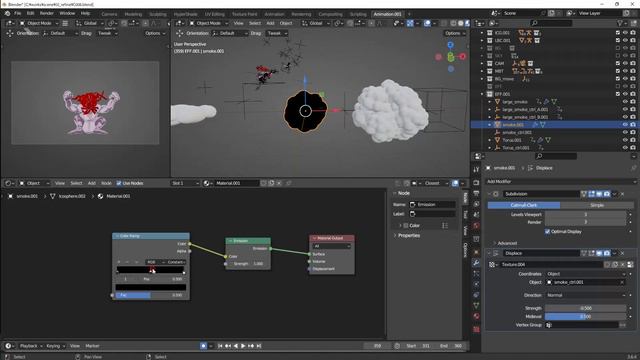Viewport: 640px width, 360px height.
Task: Open the Material properties tab icon
Action: click(476, 316)
